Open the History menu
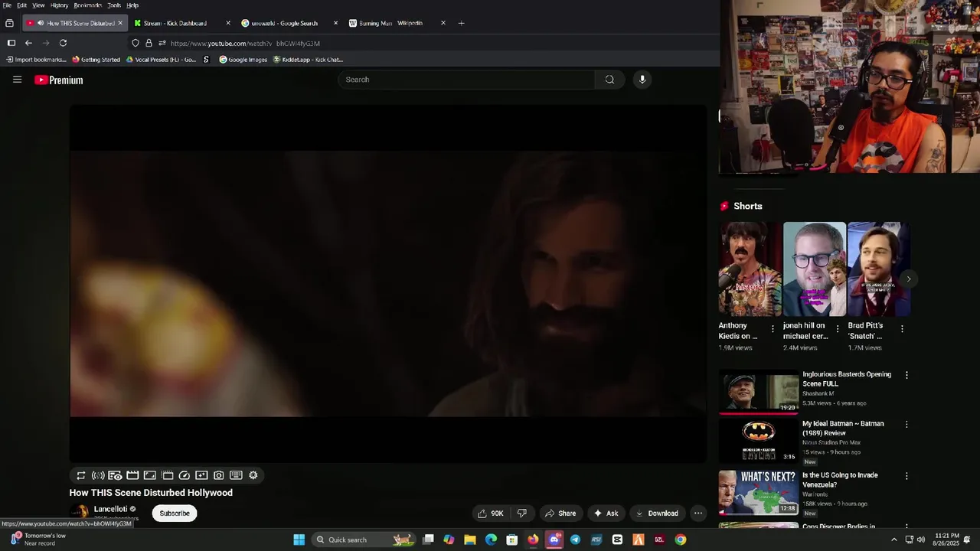 click(x=59, y=5)
